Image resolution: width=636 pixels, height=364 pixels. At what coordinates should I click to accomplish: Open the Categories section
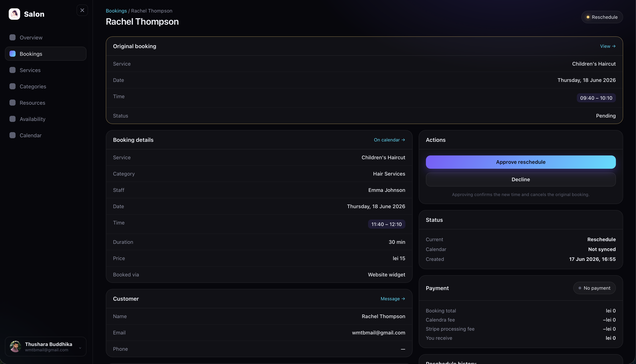click(x=46, y=86)
